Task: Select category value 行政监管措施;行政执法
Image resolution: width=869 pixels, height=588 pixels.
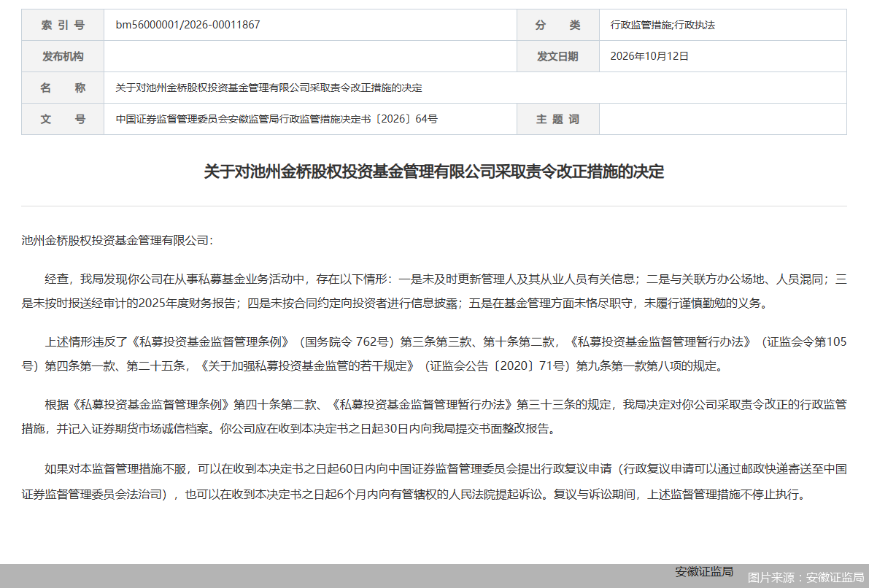Action: tap(663, 25)
